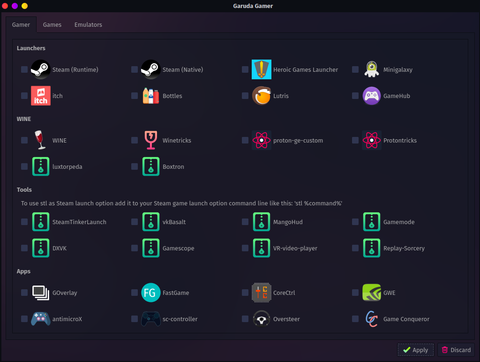This screenshot has width=480, height=362.
Task: Click the Steam (Native) icon
Action: click(x=151, y=69)
